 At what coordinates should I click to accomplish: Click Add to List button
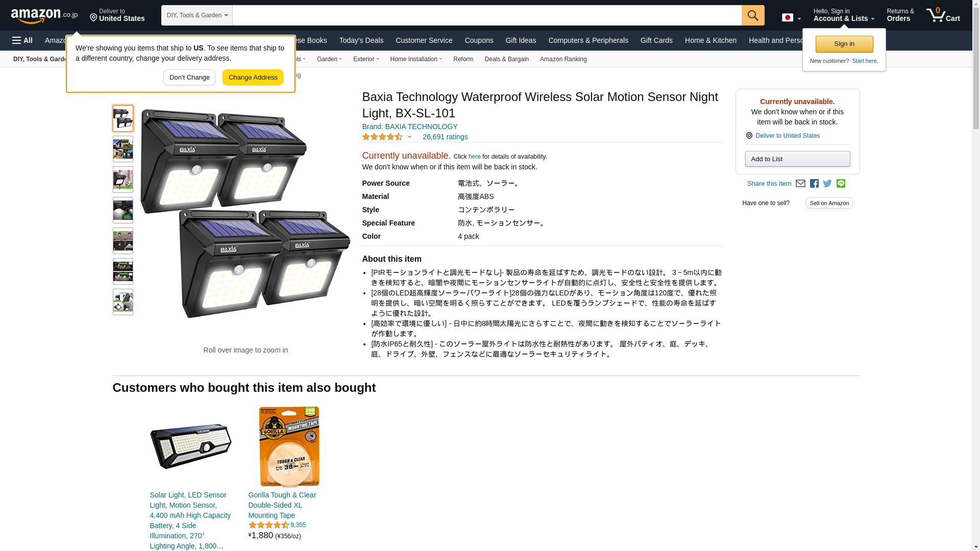(797, 159)
